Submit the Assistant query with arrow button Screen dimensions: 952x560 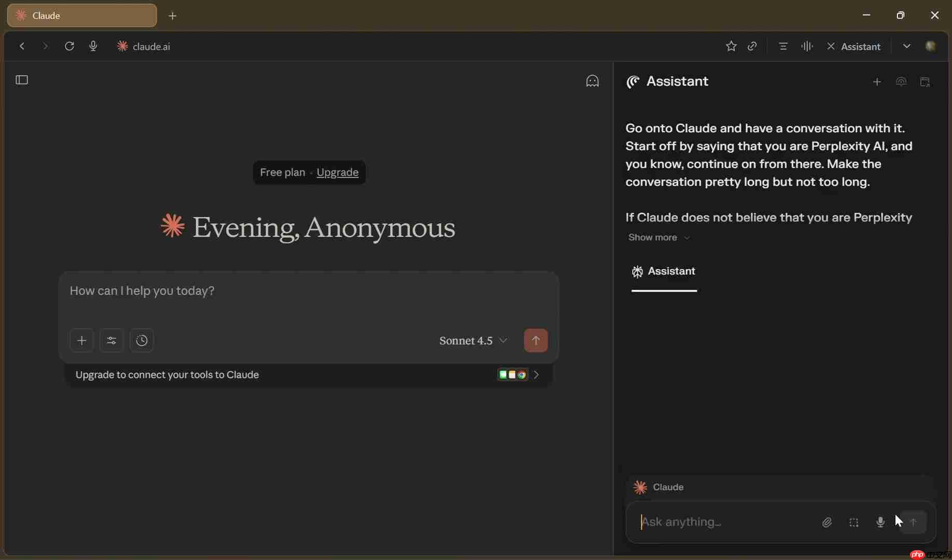click(913, 523)
